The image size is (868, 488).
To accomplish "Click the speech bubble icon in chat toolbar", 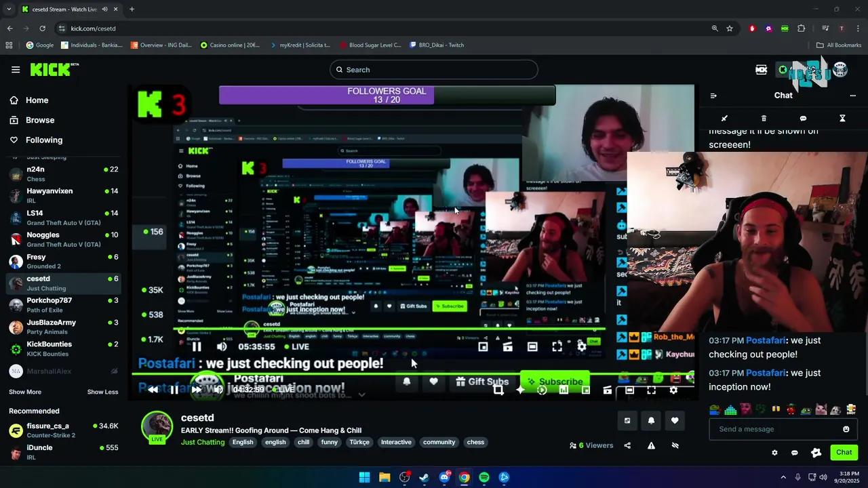I will (x=803, y=118).
